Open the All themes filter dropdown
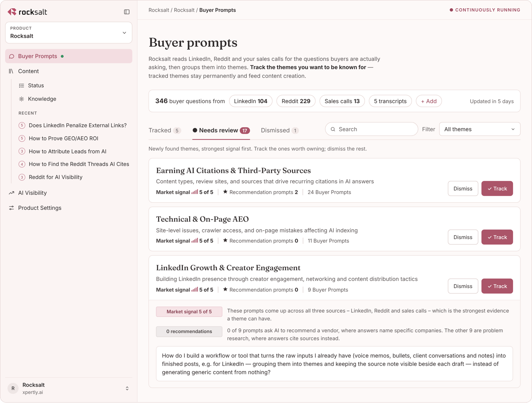 [479, 129]
